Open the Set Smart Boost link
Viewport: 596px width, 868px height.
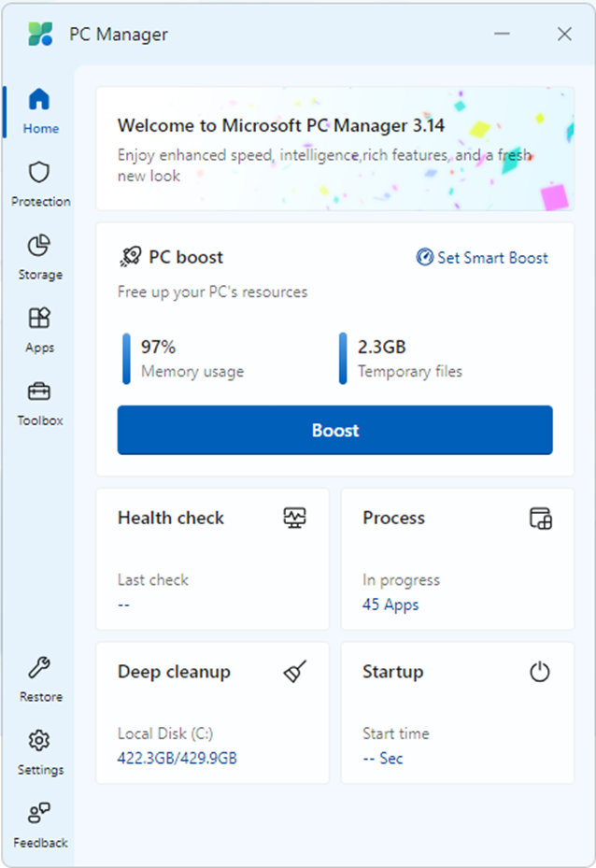(482, 258)
